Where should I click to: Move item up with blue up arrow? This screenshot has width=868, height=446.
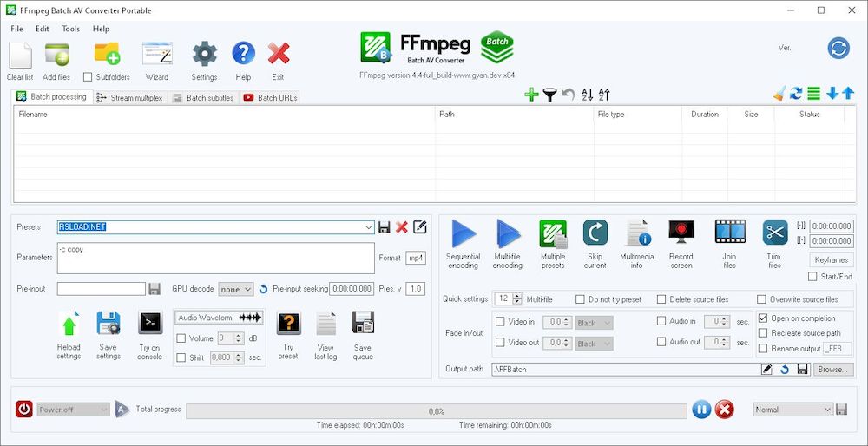point(848,94)
